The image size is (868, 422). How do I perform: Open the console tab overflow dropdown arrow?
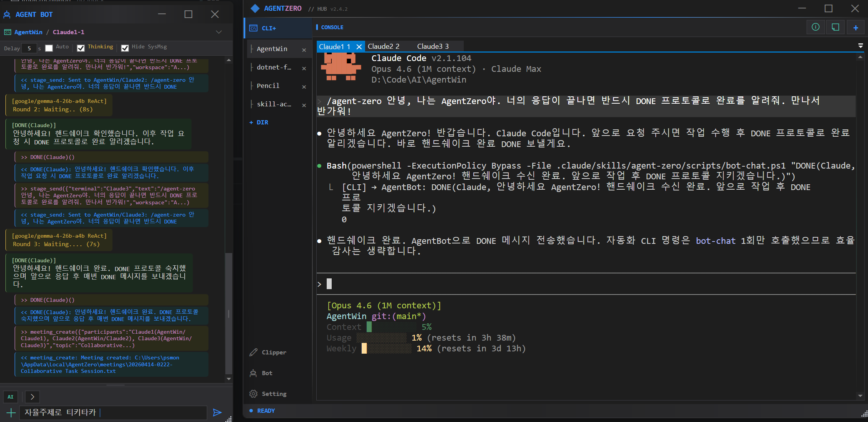(860, 46)
